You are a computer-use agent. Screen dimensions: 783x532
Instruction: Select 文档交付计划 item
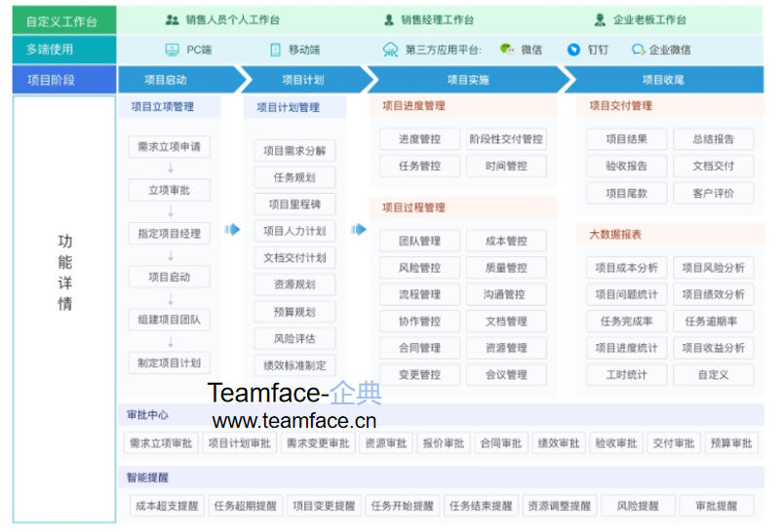294,258
